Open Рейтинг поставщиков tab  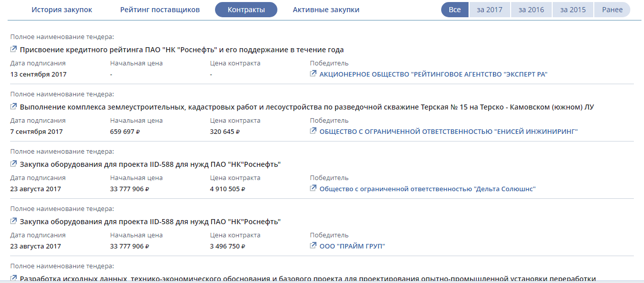pyautogui.click(x=160, y=10)
